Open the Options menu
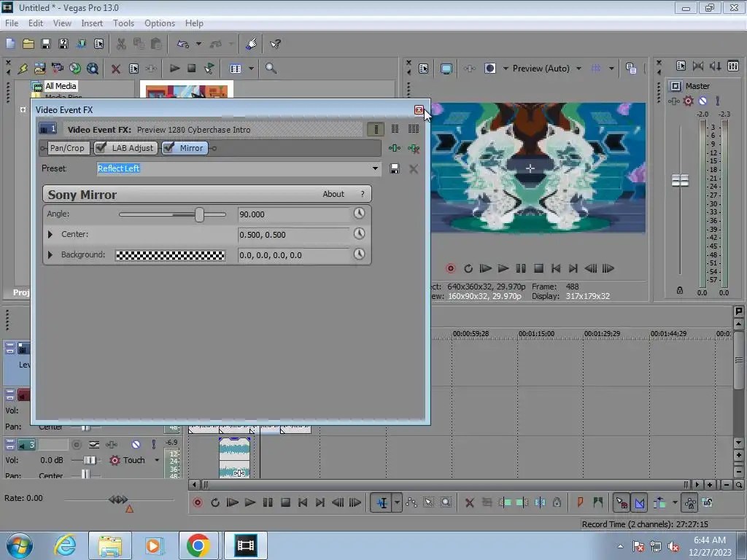 [160, 23]
